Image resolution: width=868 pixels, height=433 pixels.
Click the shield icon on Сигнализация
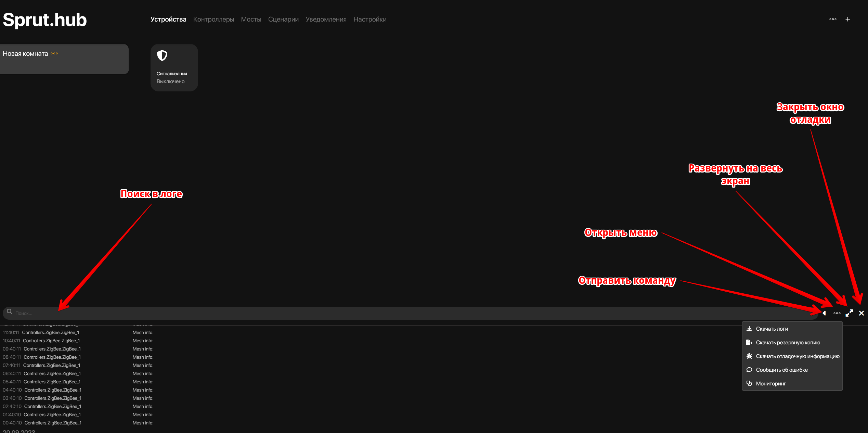coord(162,55)
